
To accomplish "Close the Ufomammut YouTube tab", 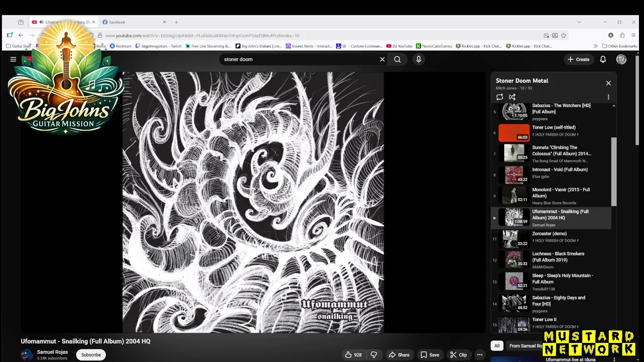I will tap(94, 22).
